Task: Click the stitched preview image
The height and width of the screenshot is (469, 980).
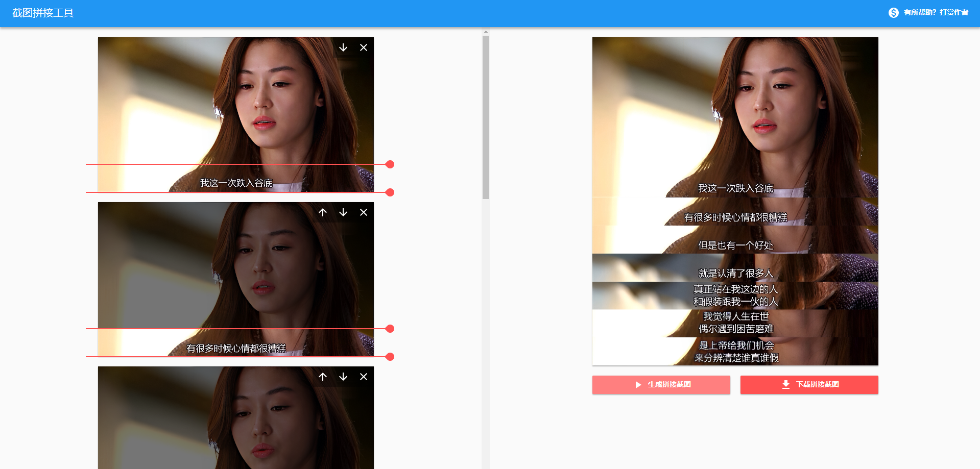Action: pyautogui.click(x=735, y=201)
